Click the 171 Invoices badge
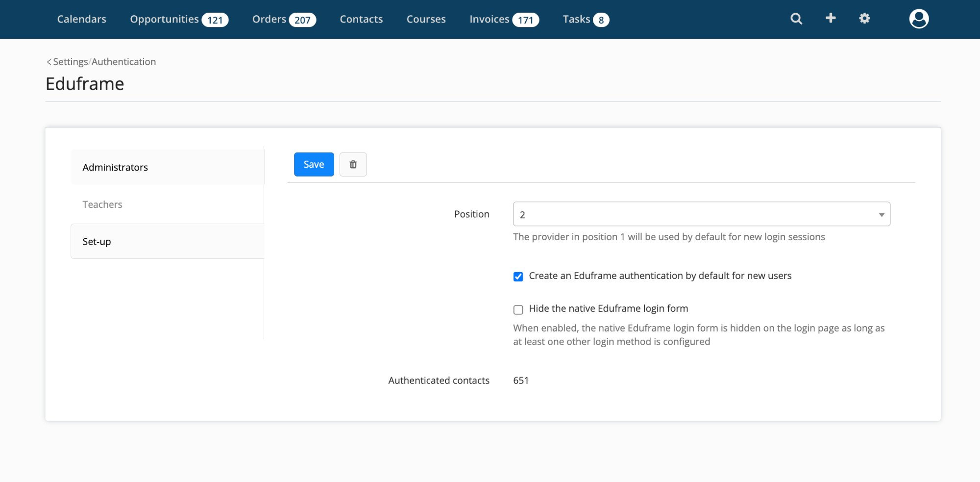This screenshot has width=980, height=482. coord(525,20)
